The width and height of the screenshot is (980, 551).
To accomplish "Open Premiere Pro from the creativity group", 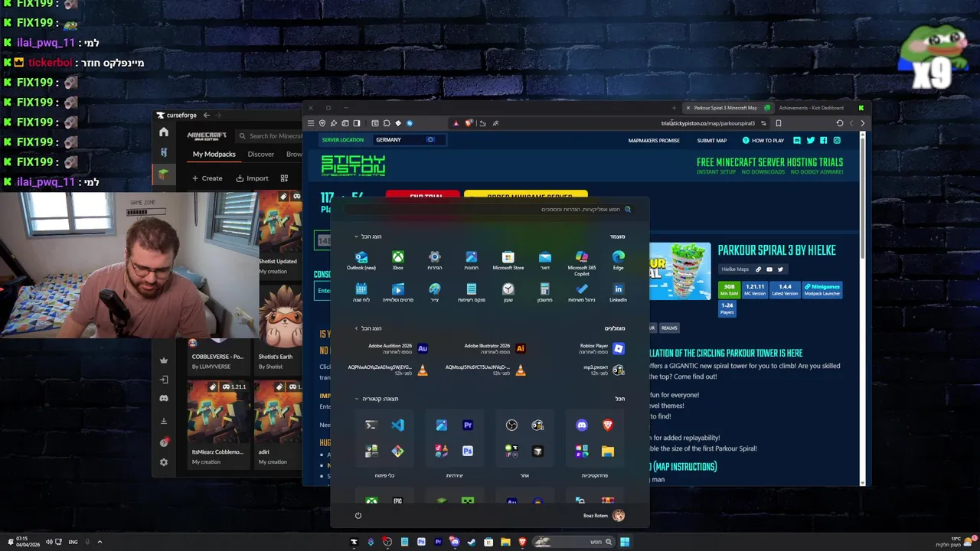I will coord(468,425).
